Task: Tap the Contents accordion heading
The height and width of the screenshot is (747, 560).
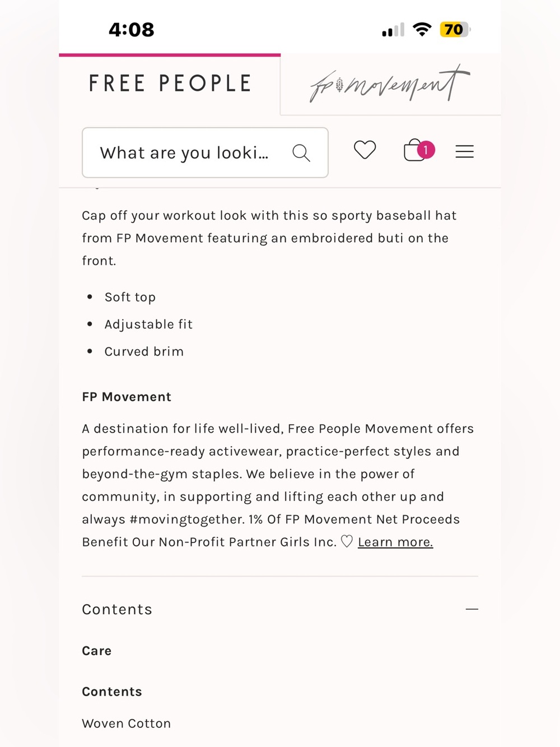Action: [117, 609]
